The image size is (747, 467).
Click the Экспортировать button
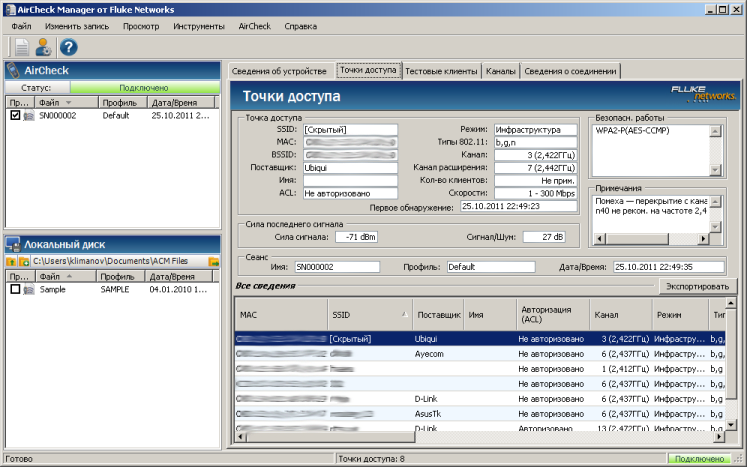[697, 286]
